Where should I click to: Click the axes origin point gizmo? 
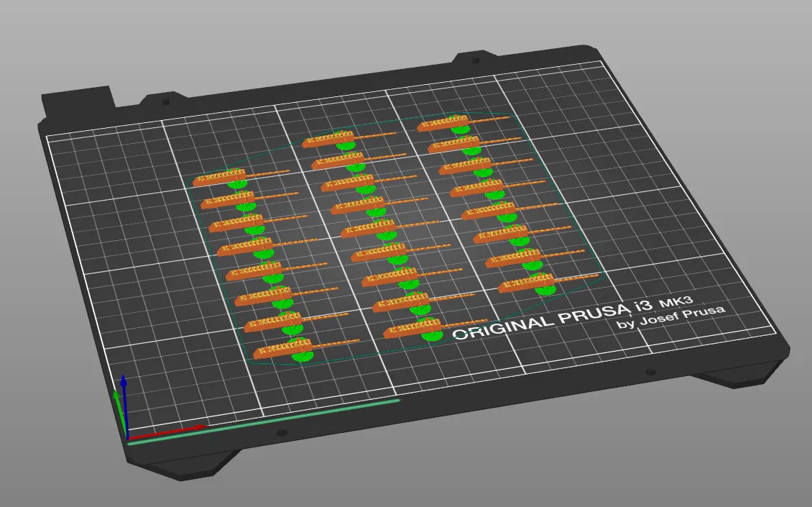(127, 437)
